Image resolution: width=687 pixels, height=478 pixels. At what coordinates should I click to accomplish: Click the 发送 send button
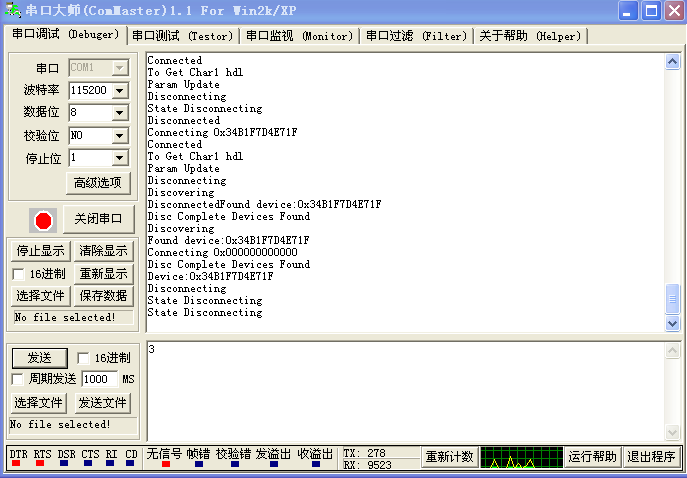point(39,358)
